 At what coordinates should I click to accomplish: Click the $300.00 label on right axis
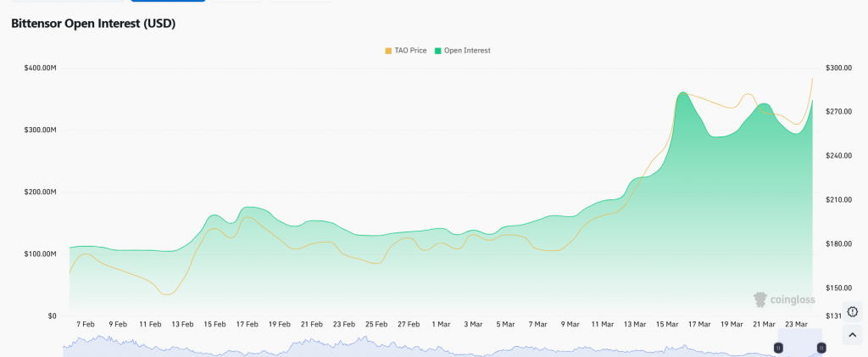(x=837, y=68)
